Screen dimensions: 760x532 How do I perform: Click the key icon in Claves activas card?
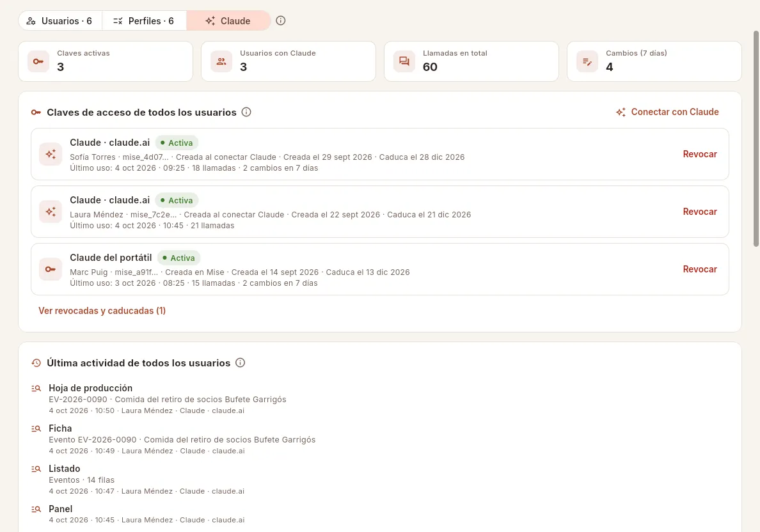[x=38, y=61]
